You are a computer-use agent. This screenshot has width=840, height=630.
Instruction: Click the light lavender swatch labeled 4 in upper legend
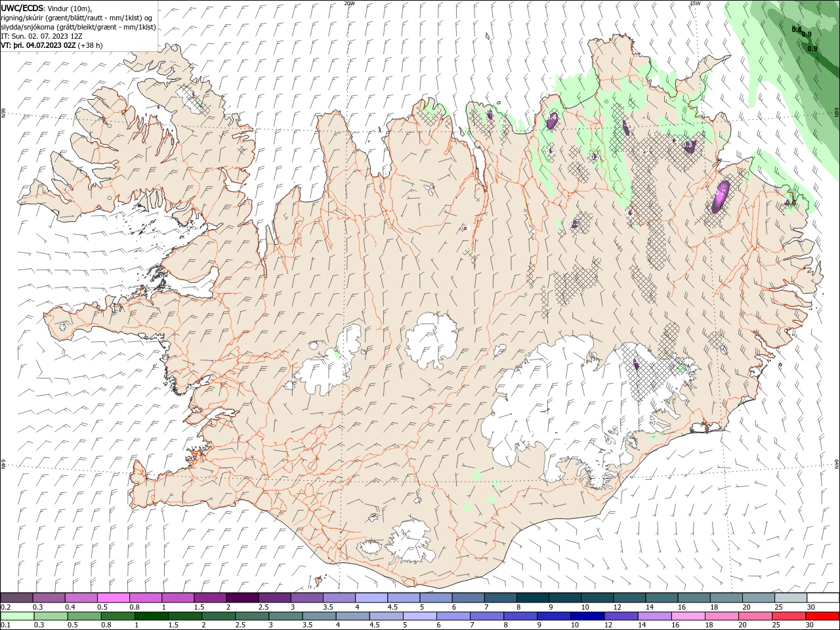(x=371, y=597)
